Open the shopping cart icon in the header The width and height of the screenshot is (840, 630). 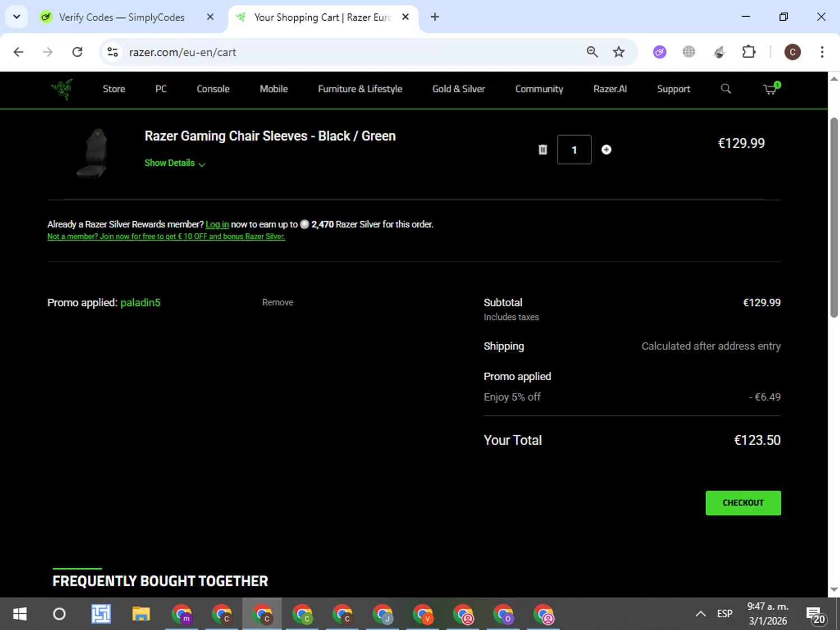[x=771, y=88]
